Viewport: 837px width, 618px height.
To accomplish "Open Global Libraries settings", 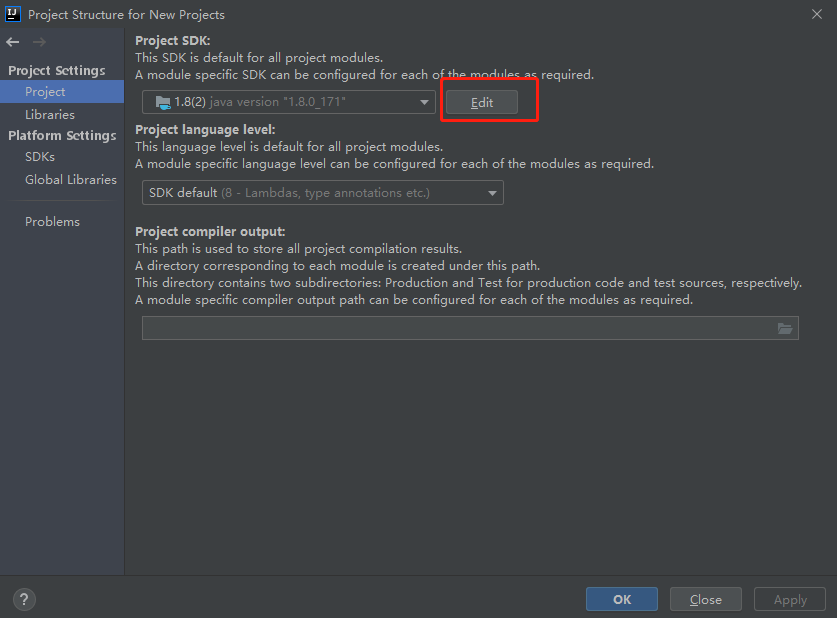I will click(70, 180).
